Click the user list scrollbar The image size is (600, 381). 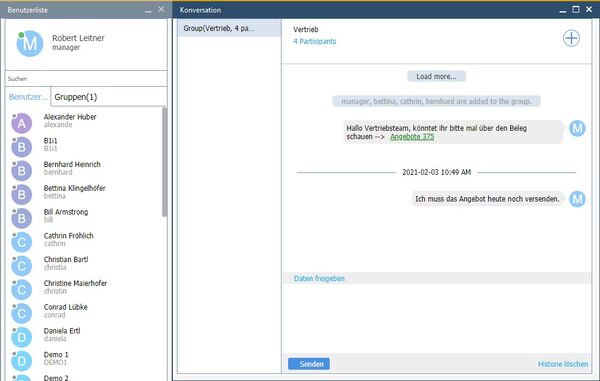point(165,162)
